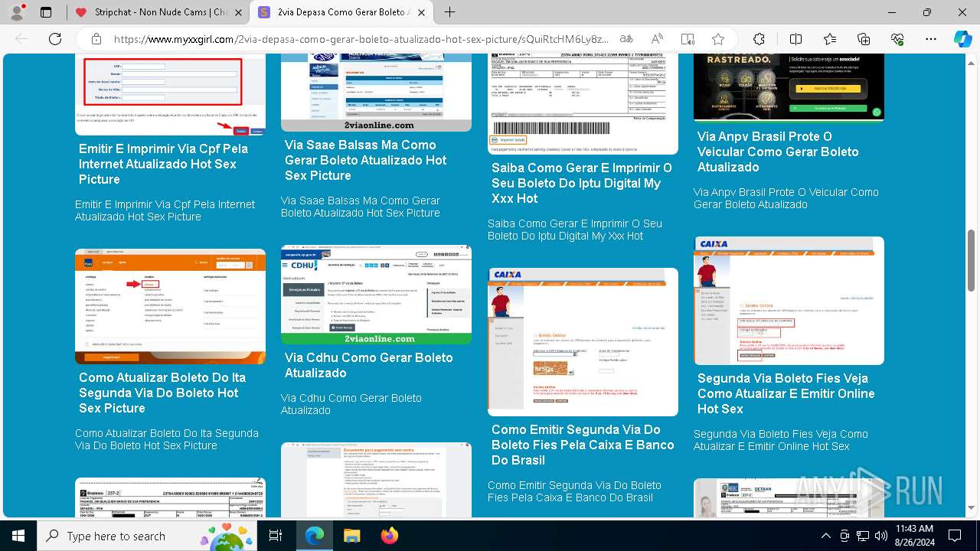980x551 pixels.
Task: Open the Saae Balsas 2viaonline thumbnail
Action: 376,93
